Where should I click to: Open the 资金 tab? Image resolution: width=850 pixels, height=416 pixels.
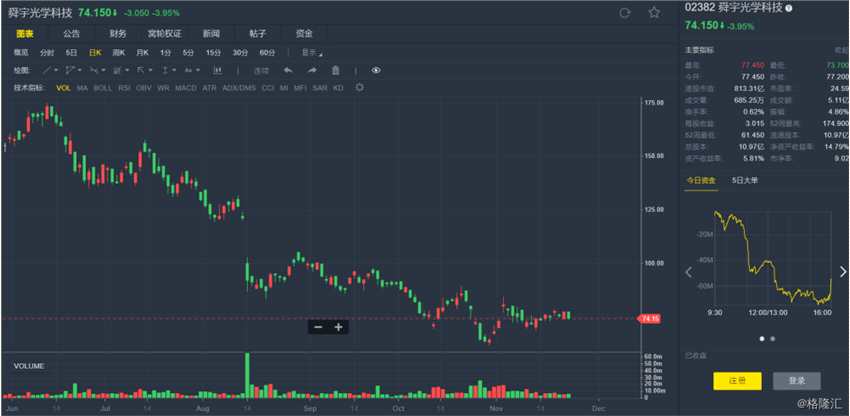tap(304, 34)
